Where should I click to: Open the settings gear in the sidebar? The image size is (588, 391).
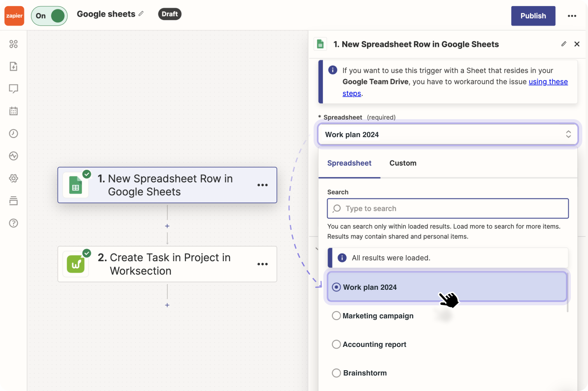[13, 178]
